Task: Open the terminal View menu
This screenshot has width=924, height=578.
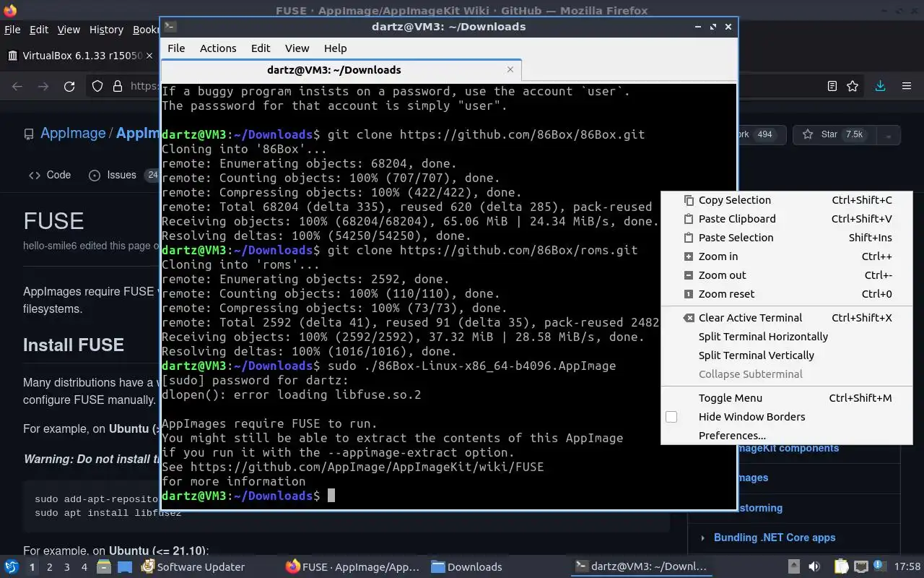Action: point(297,48)
